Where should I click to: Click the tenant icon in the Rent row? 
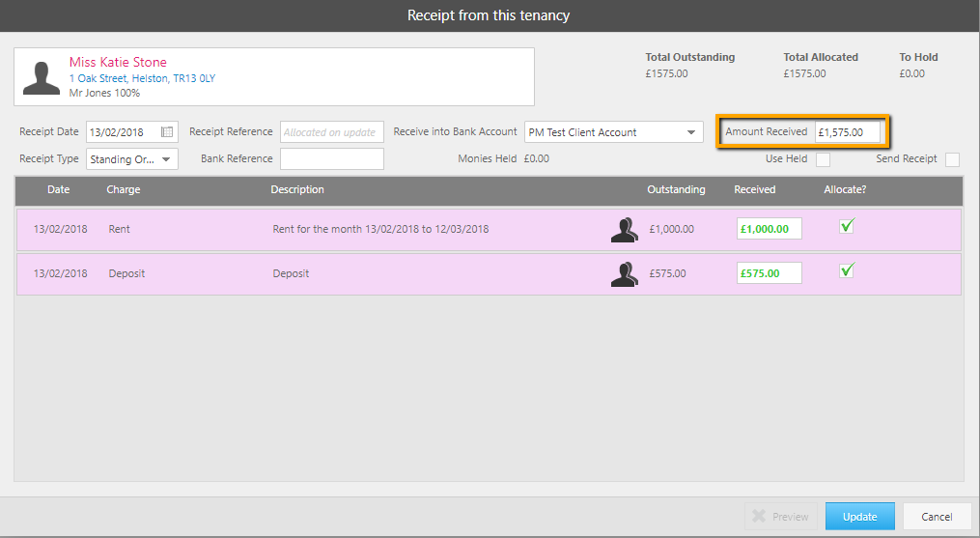click(625, 230)
